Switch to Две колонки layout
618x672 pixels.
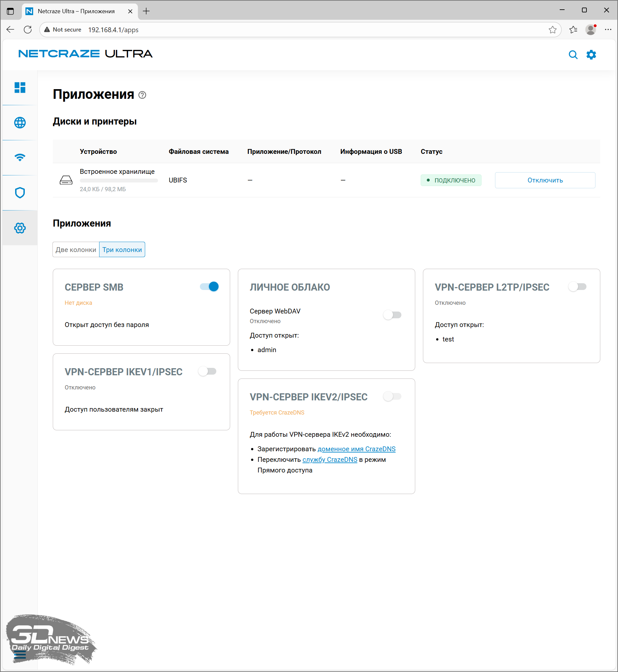click(x=76, y=249)
